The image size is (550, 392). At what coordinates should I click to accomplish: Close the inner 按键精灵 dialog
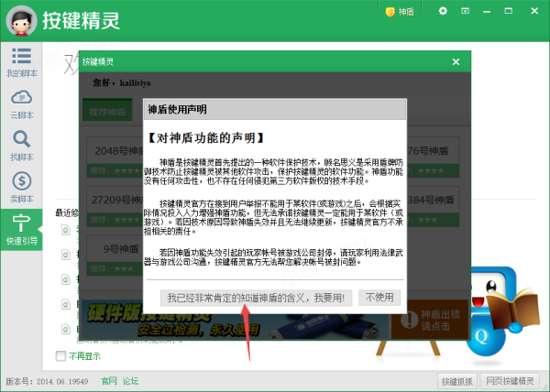[x=456, y=62]
